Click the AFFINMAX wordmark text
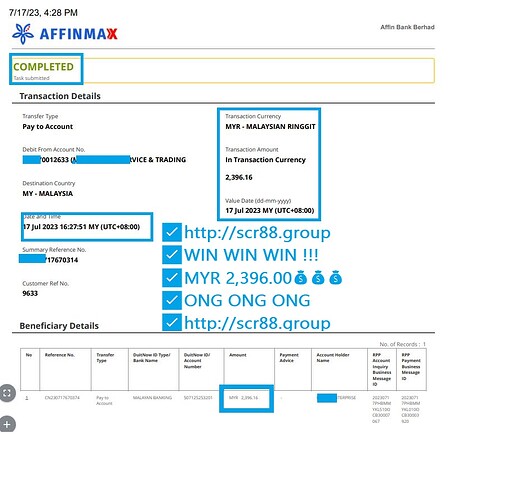This screenshot has width=529, height=500. click(79, 34)
